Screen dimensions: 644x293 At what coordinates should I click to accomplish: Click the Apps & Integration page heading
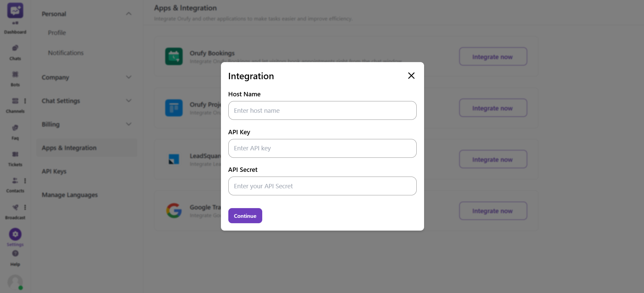185,8
